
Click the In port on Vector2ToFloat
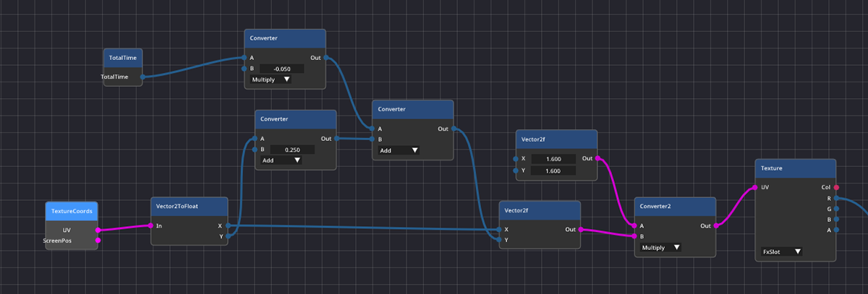point(151,225)
